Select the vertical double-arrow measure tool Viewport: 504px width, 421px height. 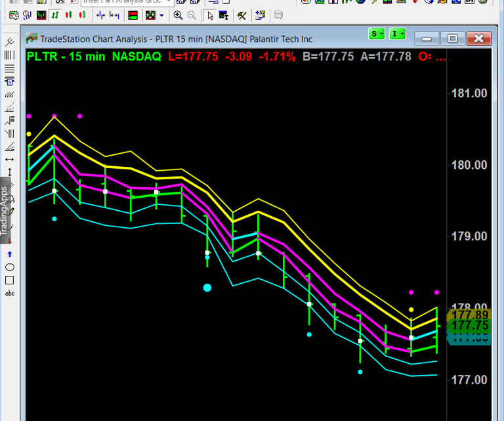[10, 172]
